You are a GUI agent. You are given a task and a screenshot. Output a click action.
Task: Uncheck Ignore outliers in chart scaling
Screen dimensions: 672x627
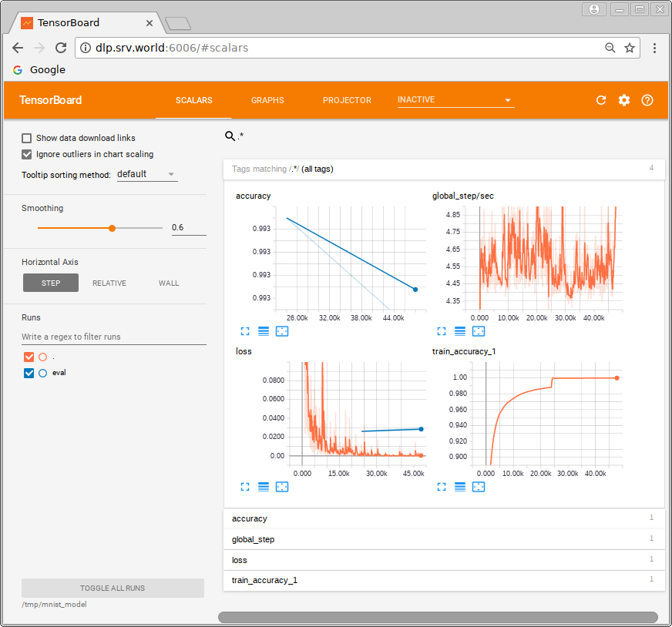26,154
